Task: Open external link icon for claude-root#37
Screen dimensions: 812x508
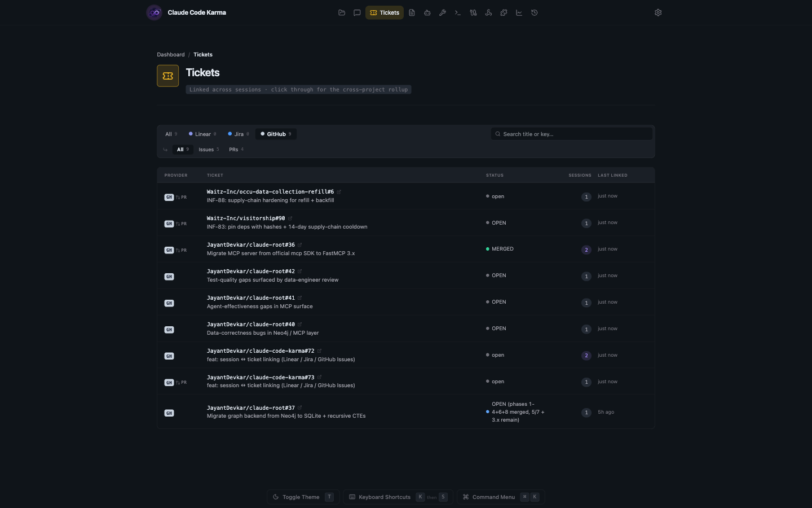Action: [x=300, y=408]
